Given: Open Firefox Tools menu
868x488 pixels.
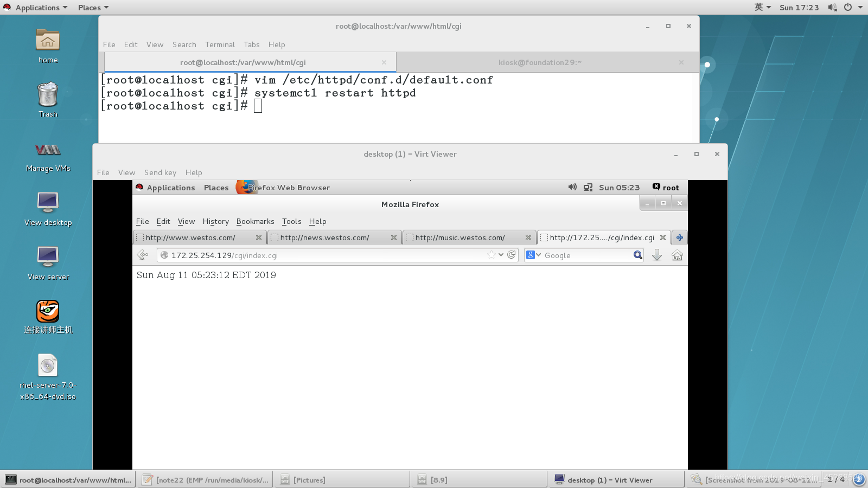Looking at the screenshot, I should pos(291,221).
